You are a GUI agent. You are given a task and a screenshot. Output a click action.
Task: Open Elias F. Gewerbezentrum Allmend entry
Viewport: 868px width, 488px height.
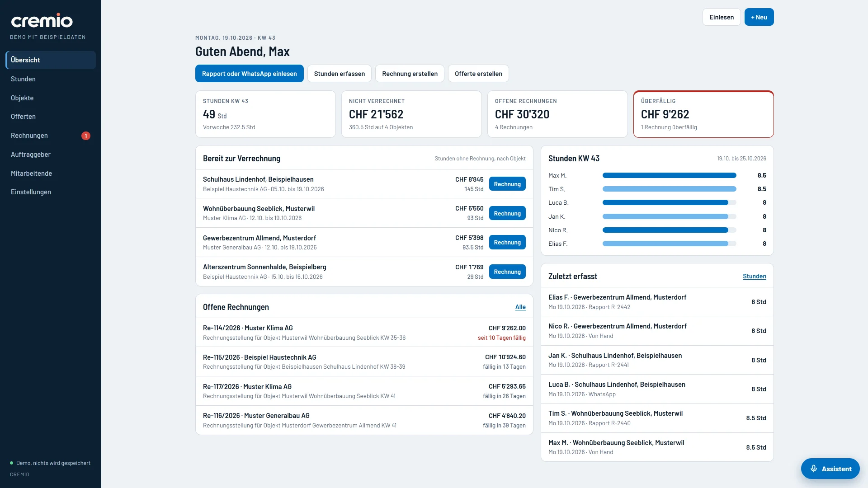pyautogui.click(x=657, y=302)
